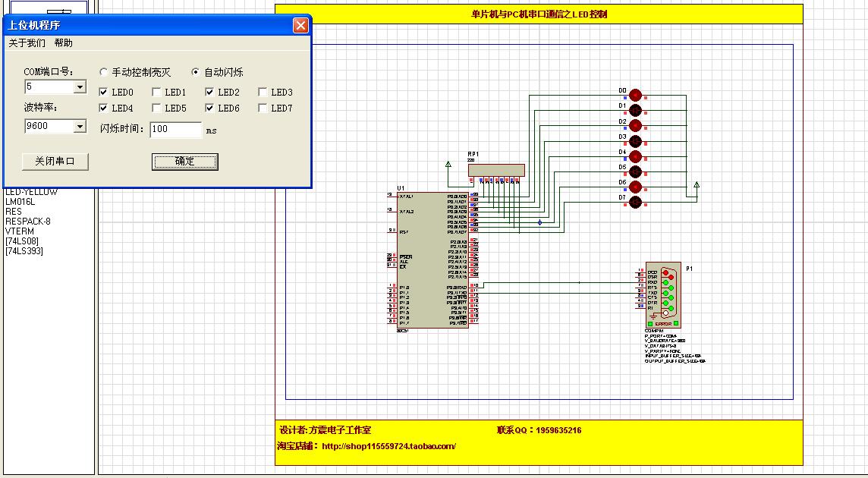This screenshot has height=478, width=868.
Task: Select LED D3 in the schematic
Action: [635, 141]
